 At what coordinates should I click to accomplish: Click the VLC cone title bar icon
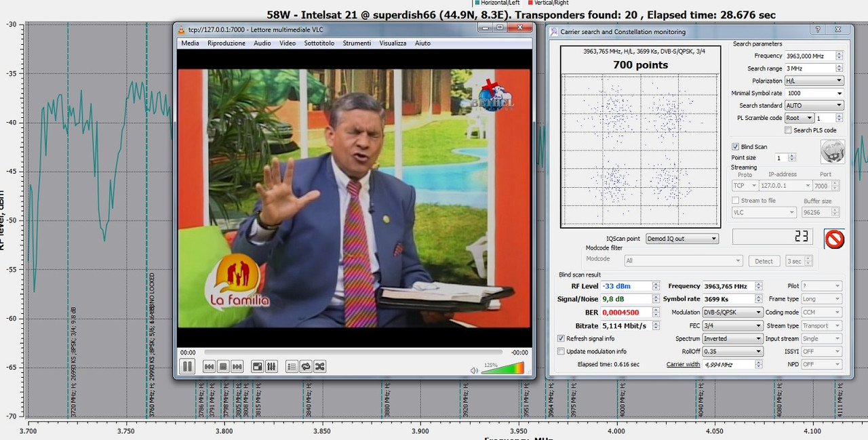tap(181, 29)
